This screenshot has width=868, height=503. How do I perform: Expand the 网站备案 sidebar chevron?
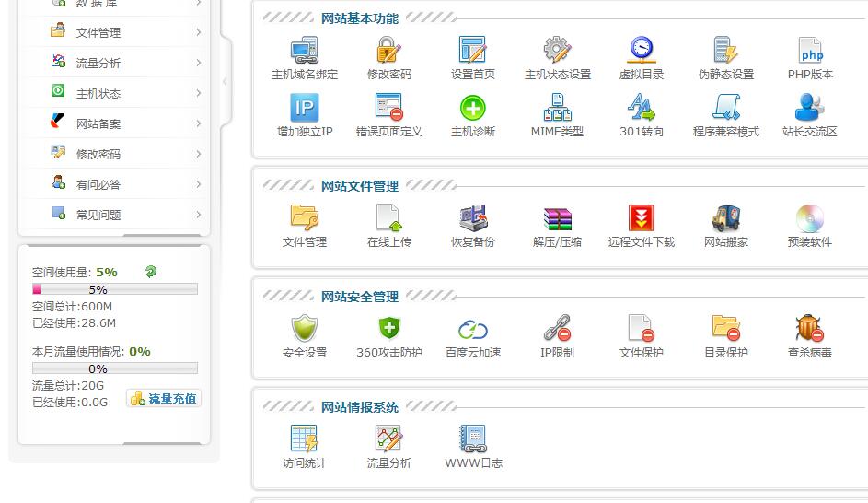198,123
